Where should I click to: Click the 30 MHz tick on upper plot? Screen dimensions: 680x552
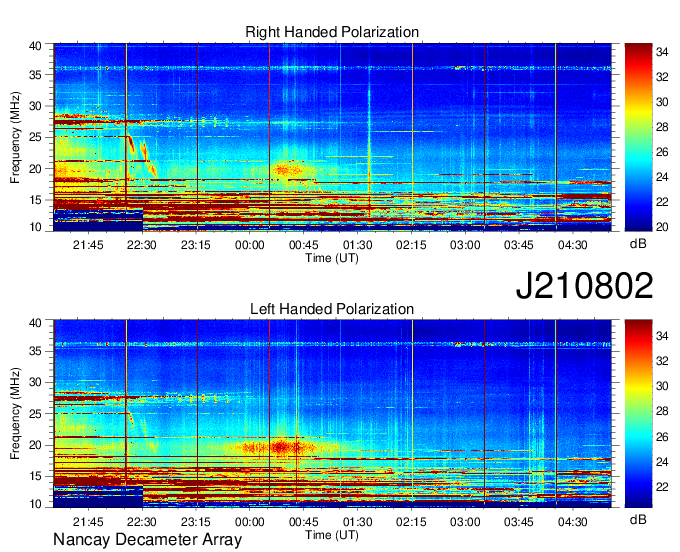(36, 106)
